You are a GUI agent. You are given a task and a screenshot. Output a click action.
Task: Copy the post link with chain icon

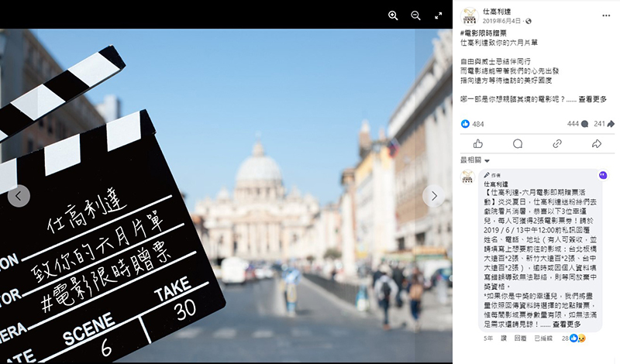click(x=557, y=144)
